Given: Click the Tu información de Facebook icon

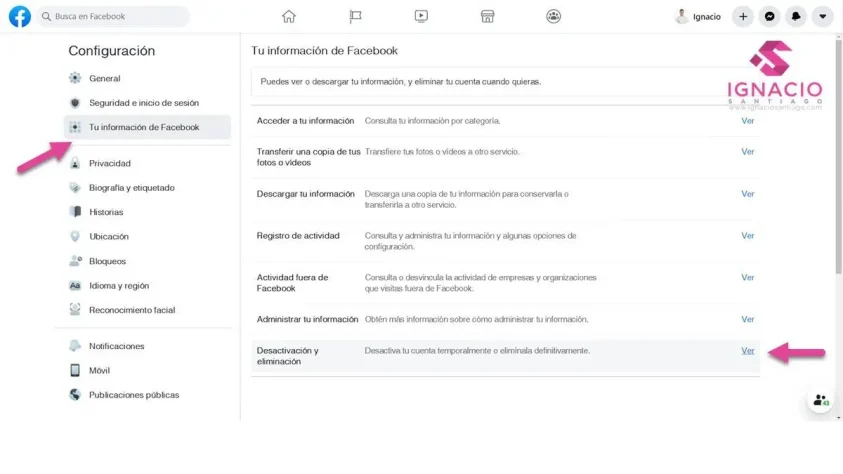Looking at the screenshot, I should (75, 127).
